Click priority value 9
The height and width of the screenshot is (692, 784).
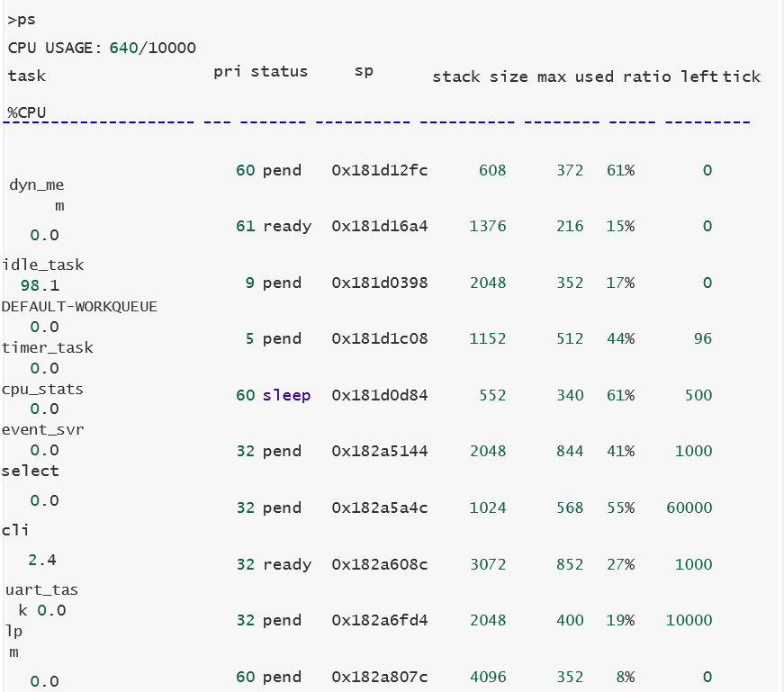coord(249,283)
